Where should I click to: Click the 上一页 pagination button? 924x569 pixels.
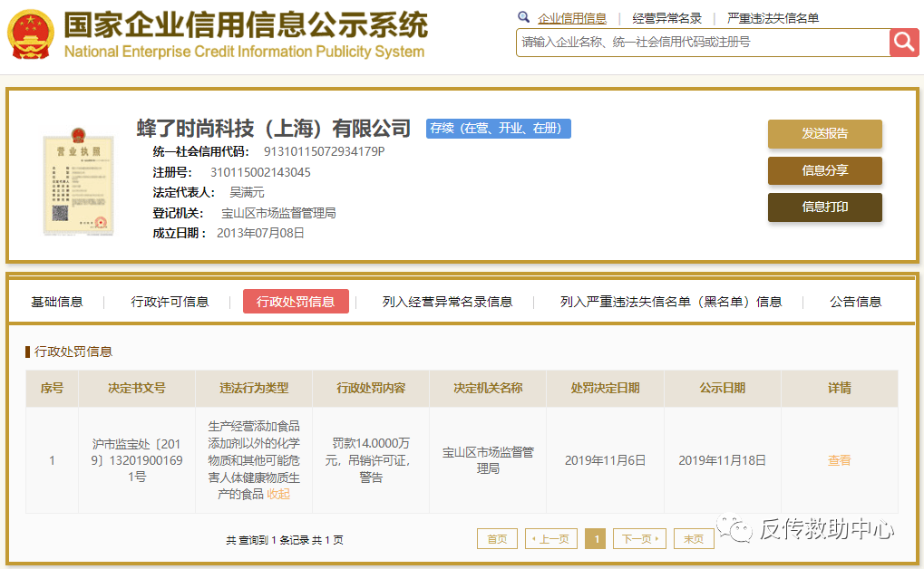pyautogui.click(x=551, y=539)
